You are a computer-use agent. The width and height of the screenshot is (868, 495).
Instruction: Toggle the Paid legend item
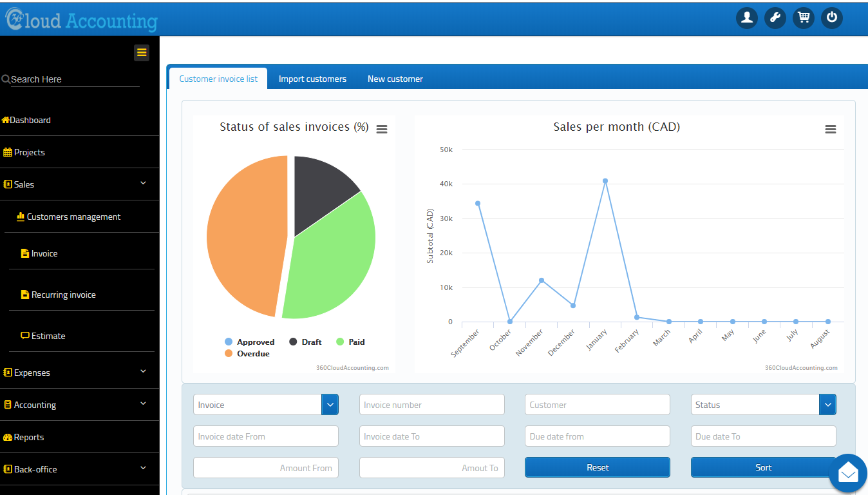[x=350, y=342]
